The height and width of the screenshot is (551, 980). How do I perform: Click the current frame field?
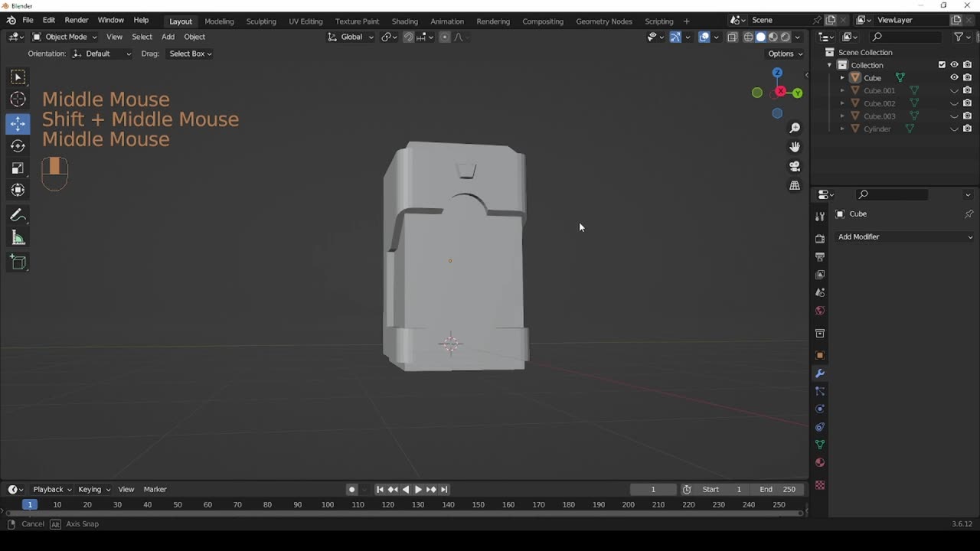pos(653,489)
